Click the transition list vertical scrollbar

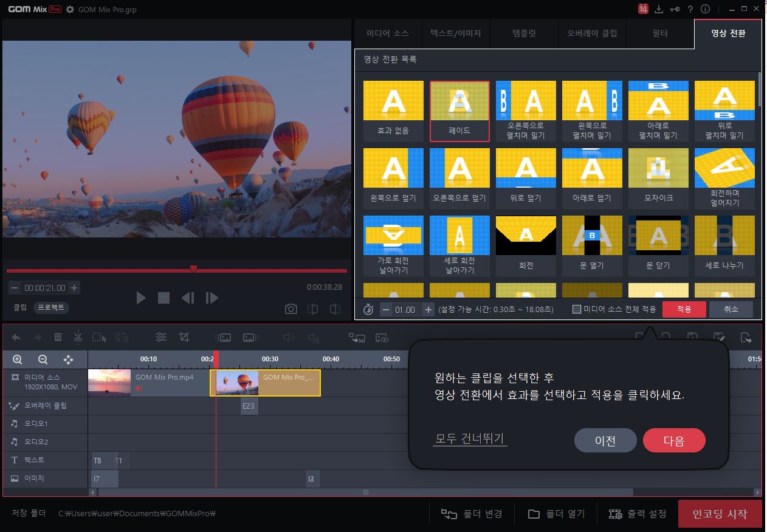pos(759,89)
